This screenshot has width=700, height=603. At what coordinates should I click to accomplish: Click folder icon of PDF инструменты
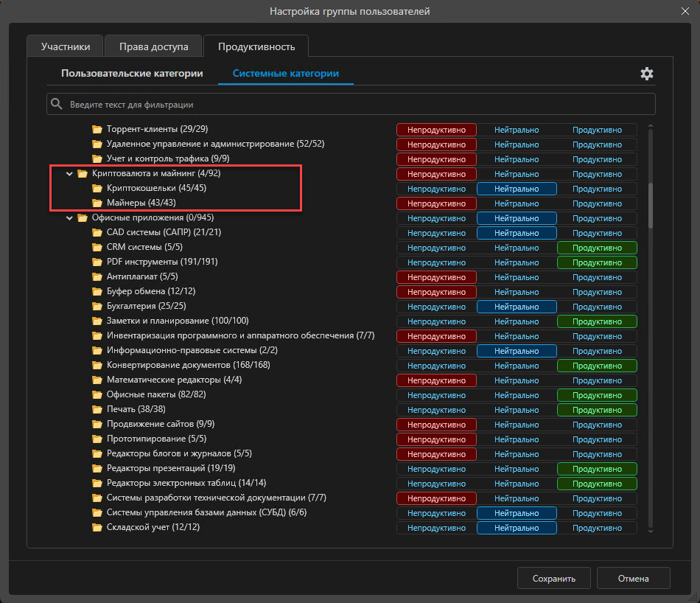97,262
